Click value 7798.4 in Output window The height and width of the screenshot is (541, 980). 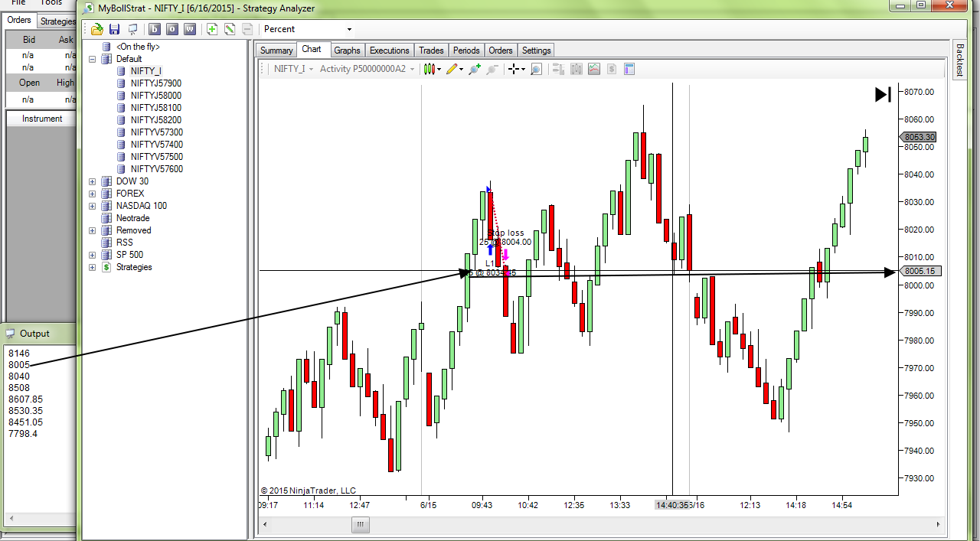[x=23, y=434]
